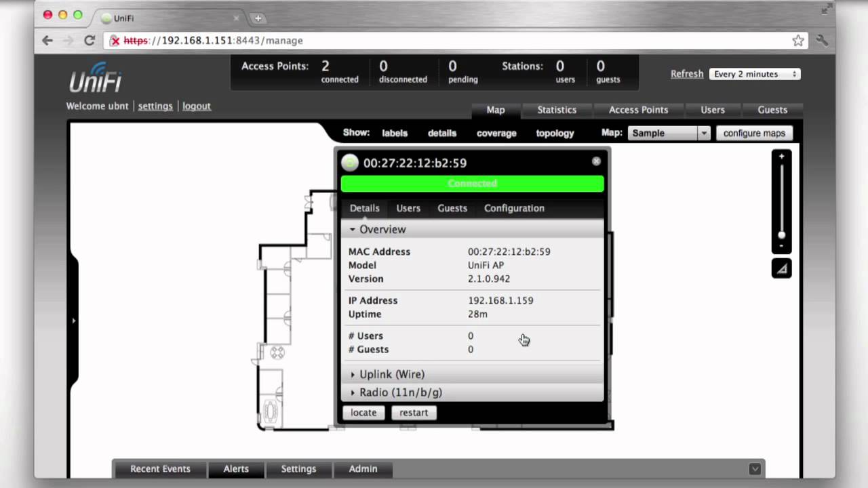Click the version value 2.1.0.942
The height and width of the screenshot is (488, 868).
click(489, 279)
